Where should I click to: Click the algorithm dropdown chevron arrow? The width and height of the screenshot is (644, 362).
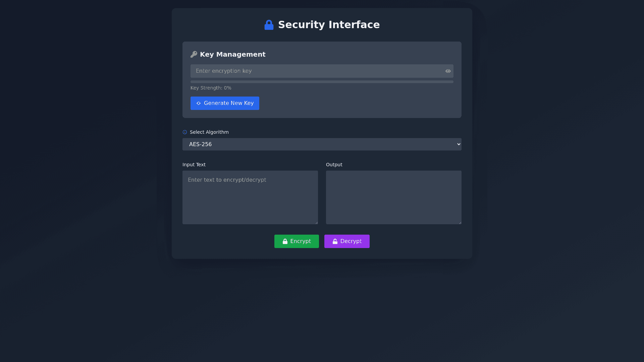pos(459,144)
